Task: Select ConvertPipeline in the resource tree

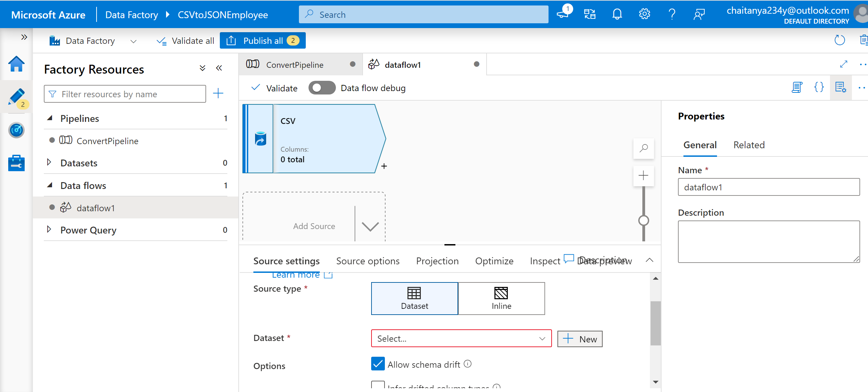Action: pyautogui.click(x=108, y=141)
